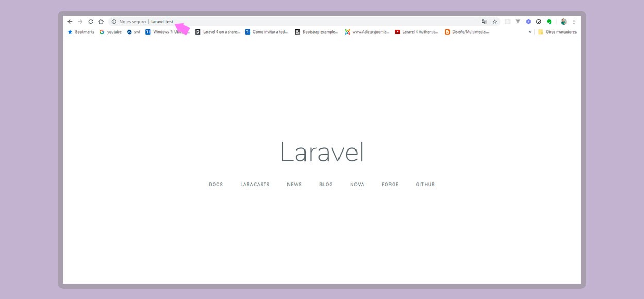This screenshot has height=299, width=644.
Task: Click the large Laravel title text
Action: point(322,153)
